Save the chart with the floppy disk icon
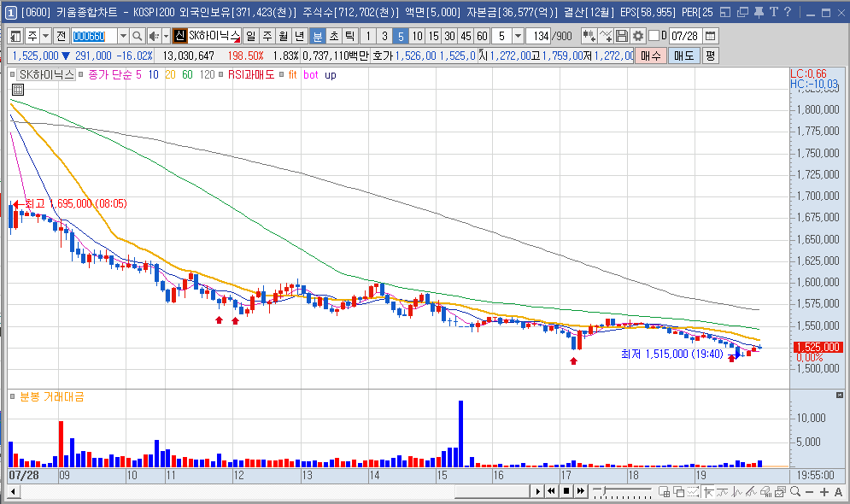This screenshot has height=504, width=850. [622, 37]
